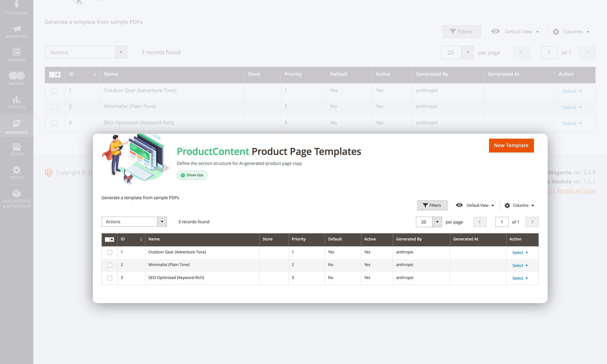Image resolution: width=607 pixels, height=364 pixels.
Task: Open Find Partners & Extensions in sidebar
Action: point(17,199)
